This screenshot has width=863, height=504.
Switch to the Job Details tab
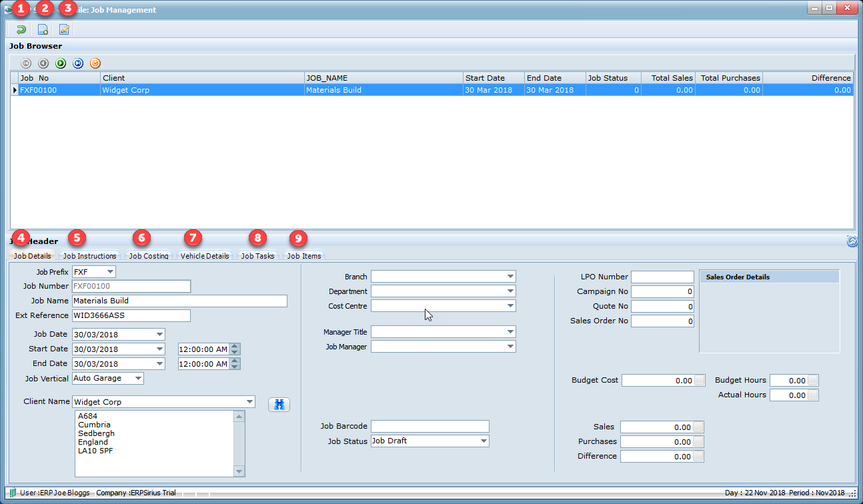pyautogui.click(x=33, y=256)
